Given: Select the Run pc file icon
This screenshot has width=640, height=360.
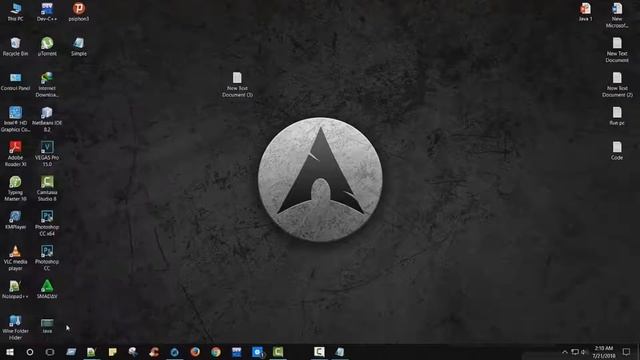Looking at the screenshot, I should 617,116.
